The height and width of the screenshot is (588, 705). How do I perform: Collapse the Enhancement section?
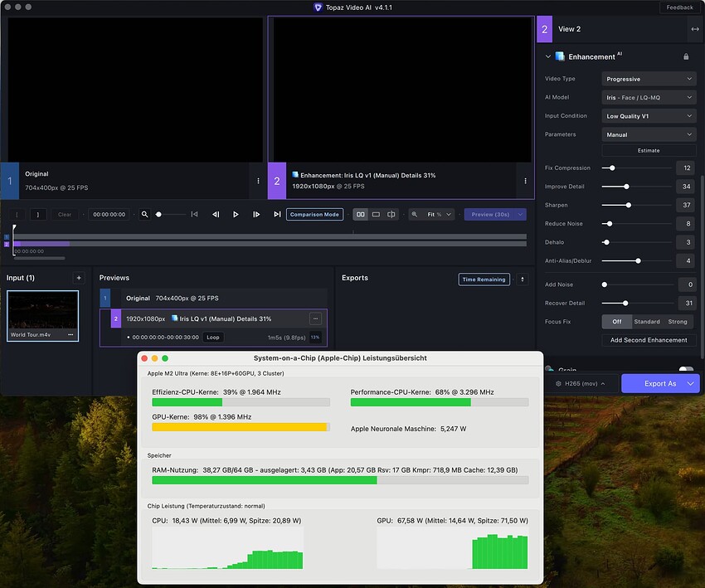[547, 56]
